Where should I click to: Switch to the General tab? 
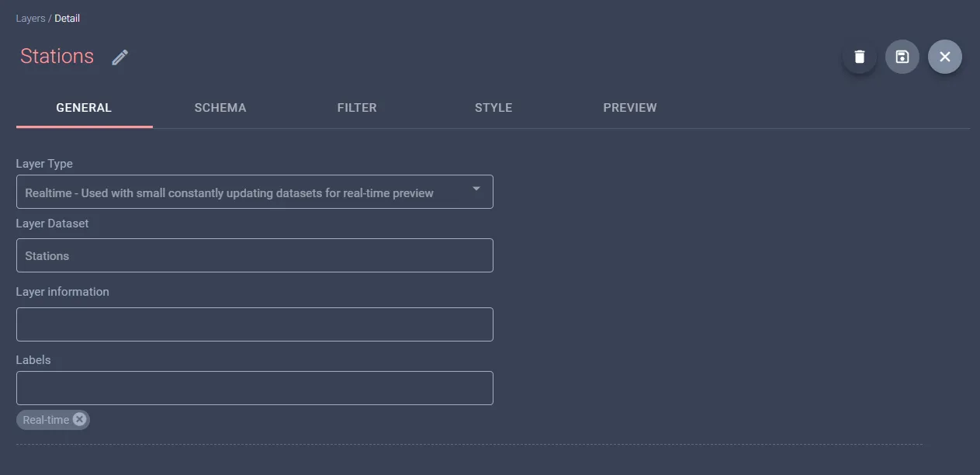point(84,108)
